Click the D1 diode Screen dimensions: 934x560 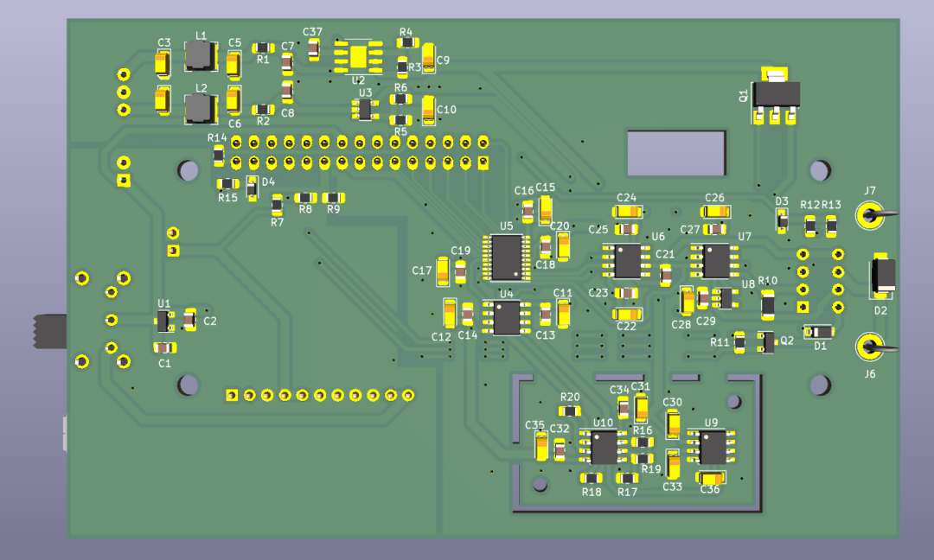click(820, 332)
